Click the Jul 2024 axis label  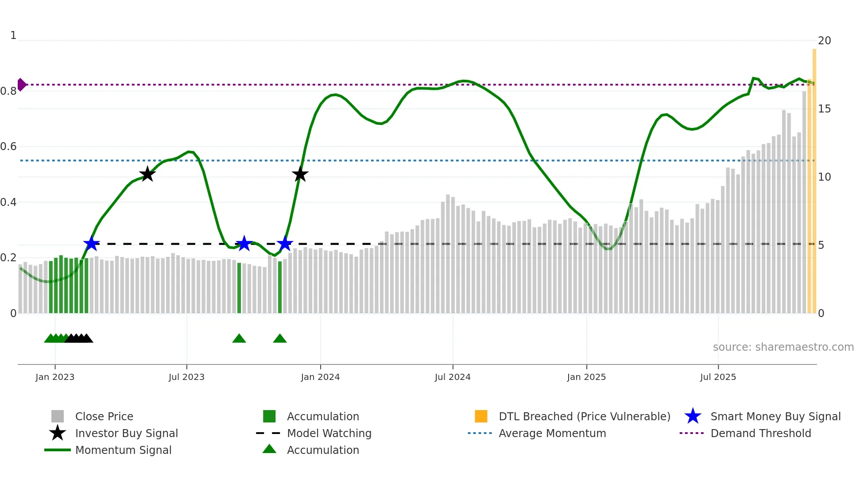(x=453, y=377)
